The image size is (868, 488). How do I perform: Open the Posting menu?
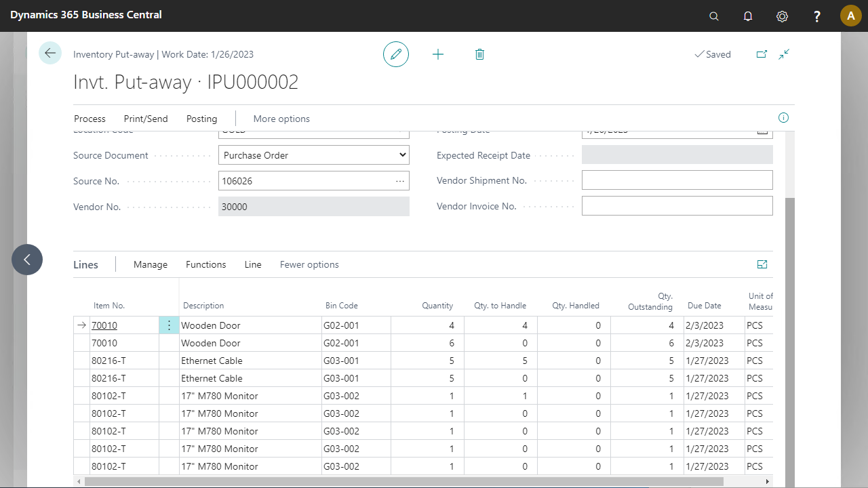click(201, 119)
